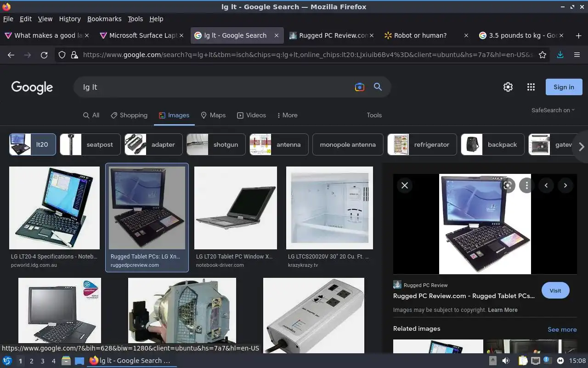588x368 pixels.
Task: Toggle the lt20 filter chip
Action: click(x=33, y=144)
